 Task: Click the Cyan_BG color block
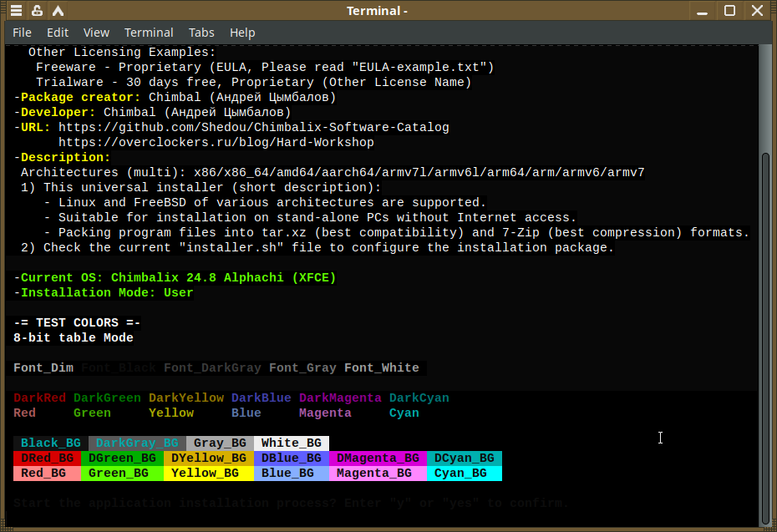(465, 473)
